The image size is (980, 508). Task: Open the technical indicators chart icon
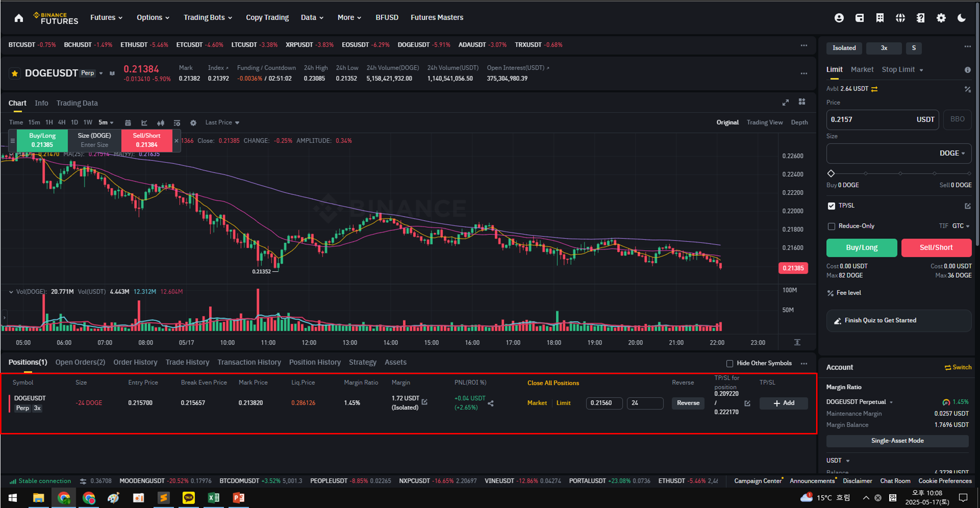[144, 123]
